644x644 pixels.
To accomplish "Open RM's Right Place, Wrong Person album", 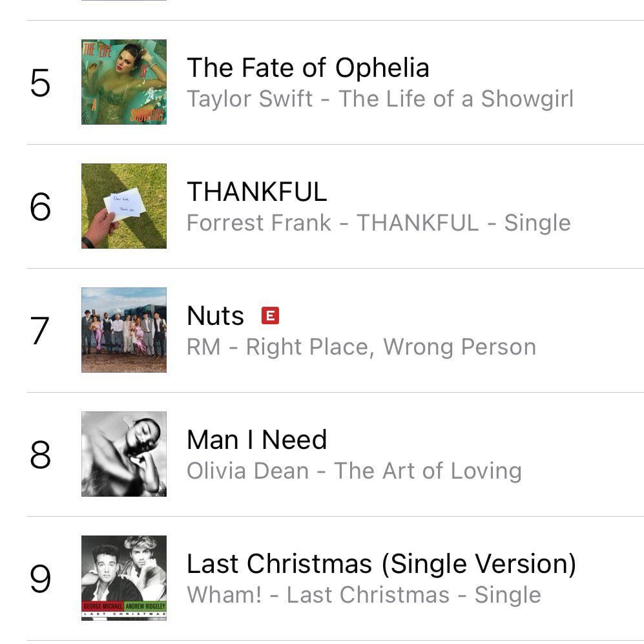I will coord(362,347).
